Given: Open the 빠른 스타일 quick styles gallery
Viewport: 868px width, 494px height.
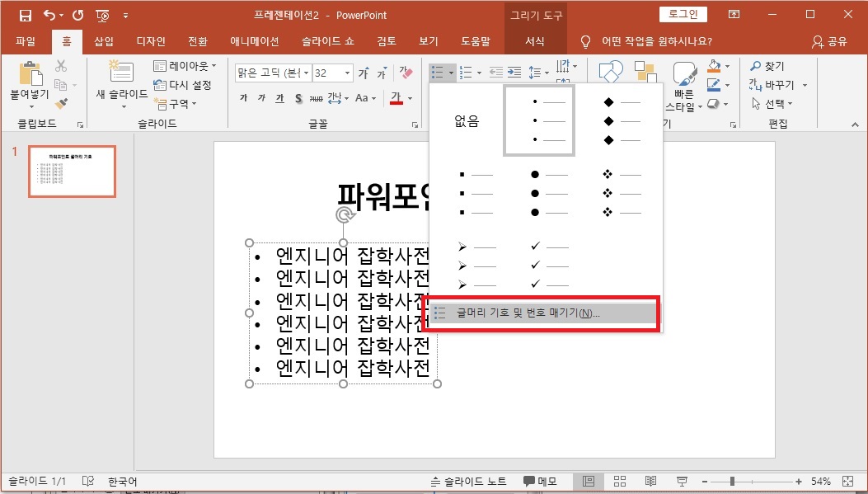Looking at the screenshot, I should click(x=684, y=87).
